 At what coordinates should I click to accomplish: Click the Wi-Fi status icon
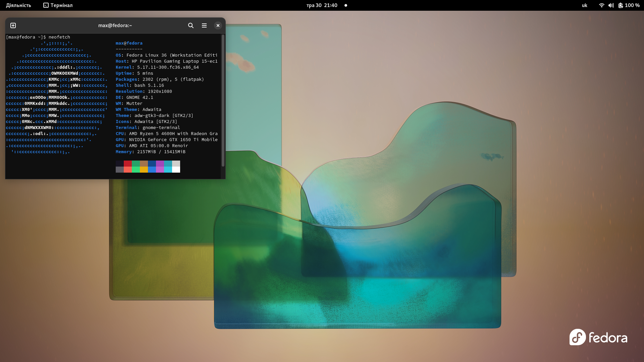(601, 5)
